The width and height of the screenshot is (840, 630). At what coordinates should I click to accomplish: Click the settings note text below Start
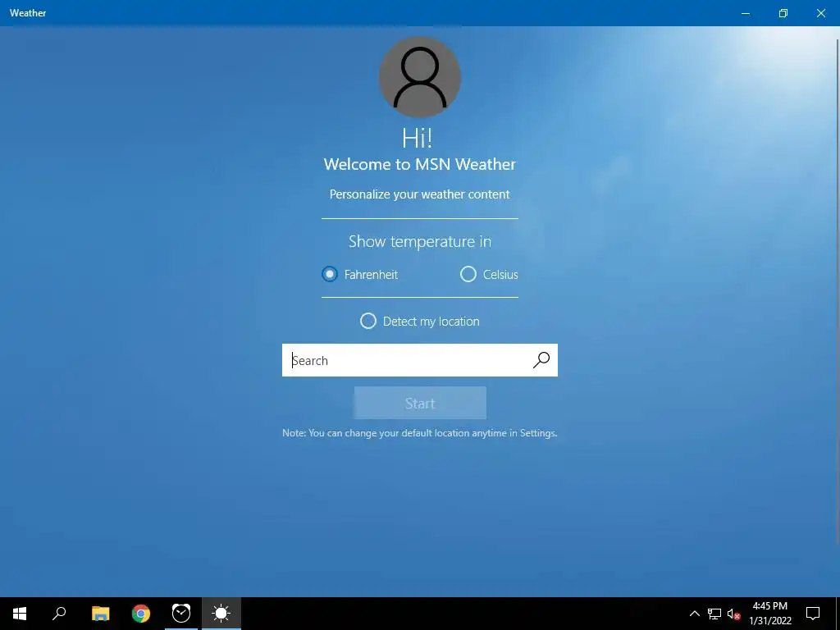(x=419, y=433)
